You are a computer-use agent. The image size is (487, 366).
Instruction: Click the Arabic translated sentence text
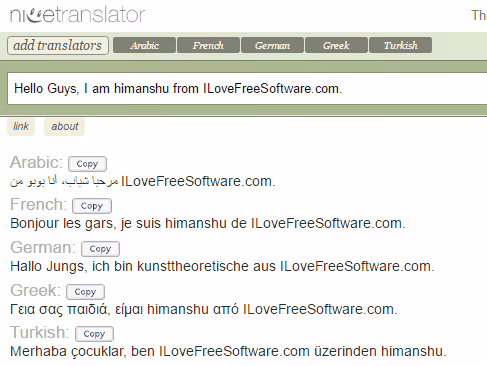click(x=143, y=181)
